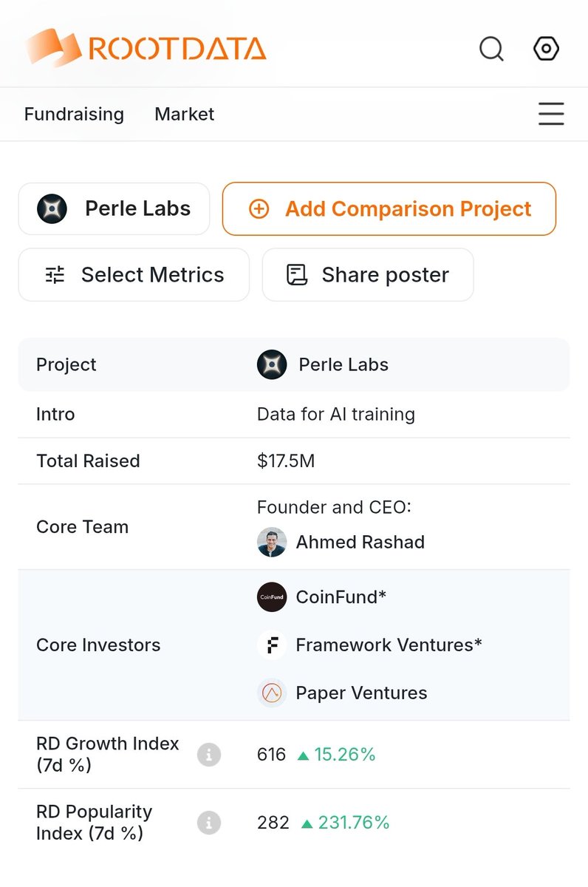Click the Paper Ventures logo icon
Image resolution: width=588 pixels, height=887 pixels.
pos(272,693)
